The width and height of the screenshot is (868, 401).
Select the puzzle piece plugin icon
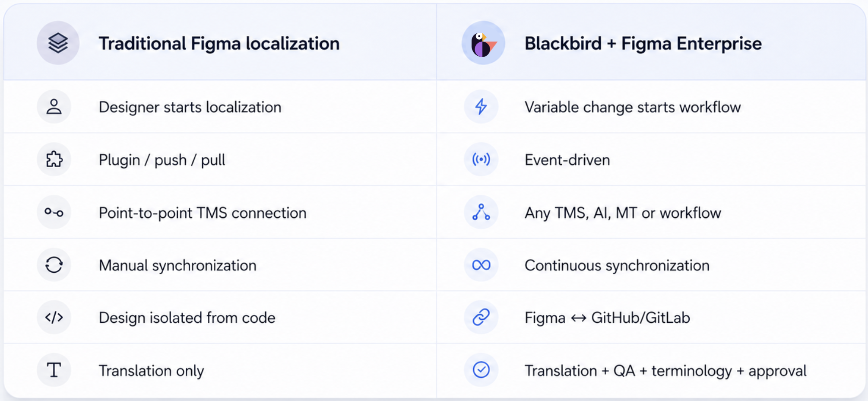tap(54, 159)
